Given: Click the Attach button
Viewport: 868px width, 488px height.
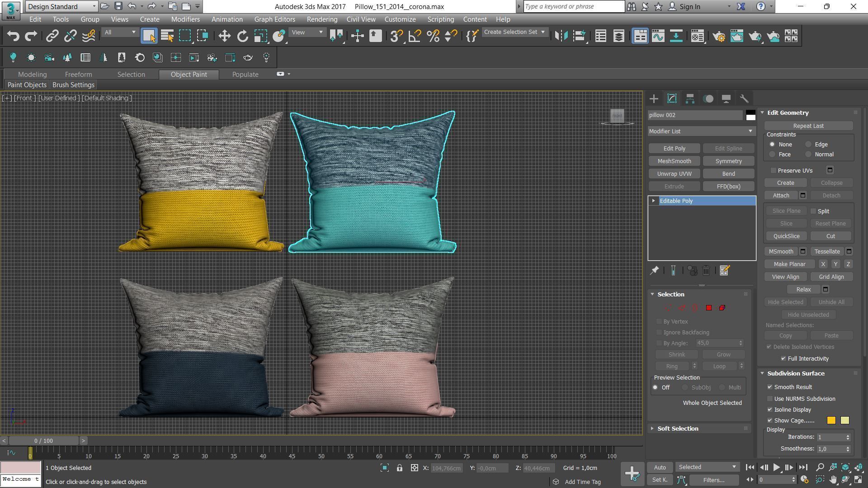Looking at the screenshot, I should coord(781,196).
